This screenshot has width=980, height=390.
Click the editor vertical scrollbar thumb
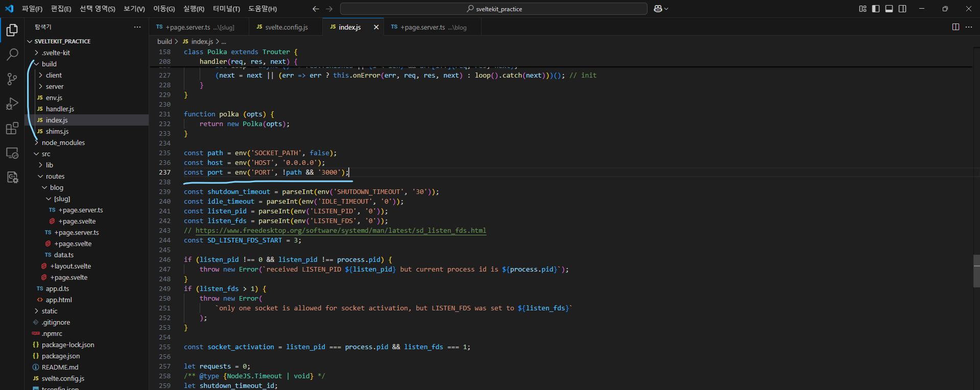[976, 272]
